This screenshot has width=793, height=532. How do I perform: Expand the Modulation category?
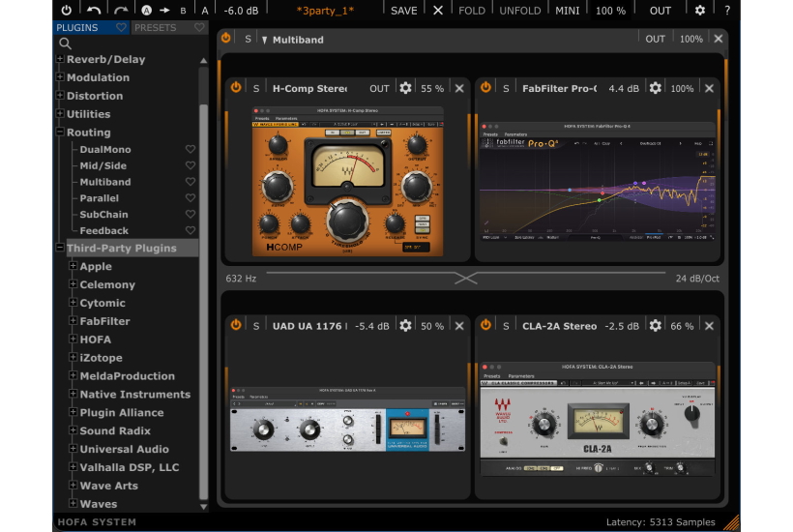pos(60,76)
